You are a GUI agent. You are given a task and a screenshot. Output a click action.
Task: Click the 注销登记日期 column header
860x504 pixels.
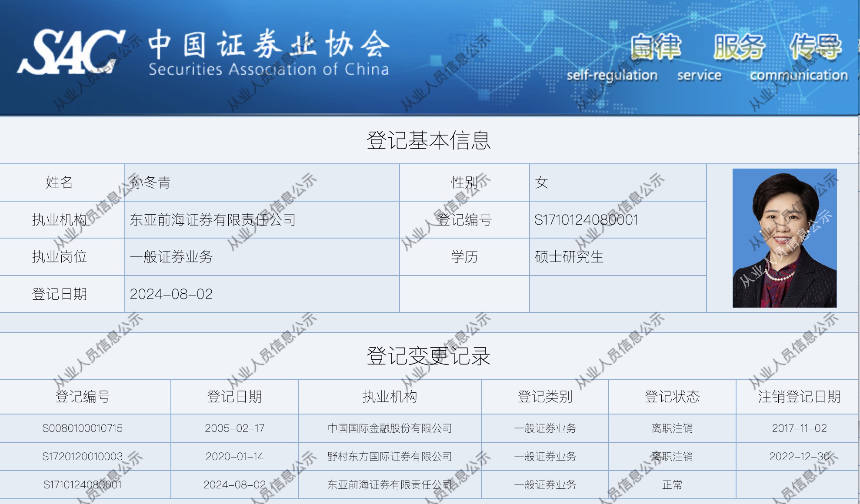799,397
